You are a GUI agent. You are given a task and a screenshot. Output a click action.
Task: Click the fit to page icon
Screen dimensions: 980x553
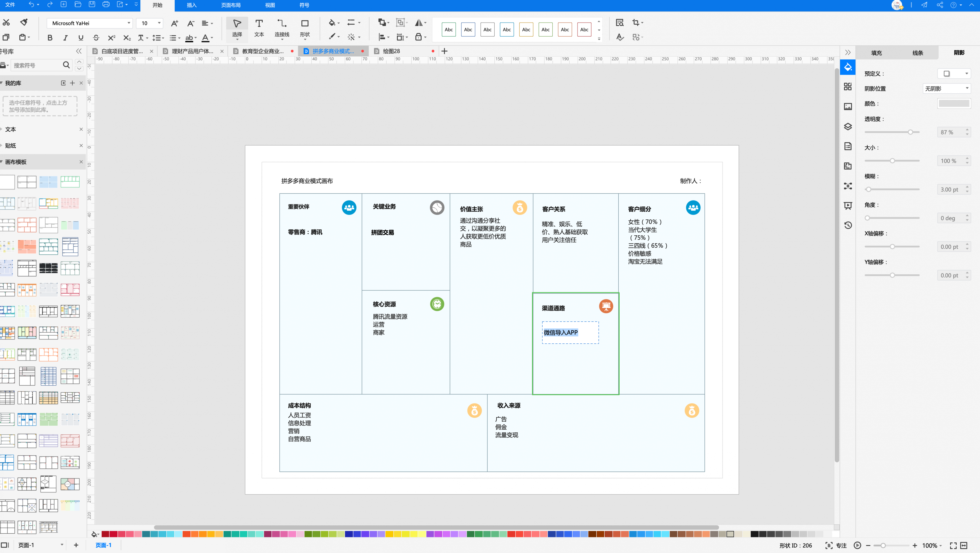click(964, 545)
